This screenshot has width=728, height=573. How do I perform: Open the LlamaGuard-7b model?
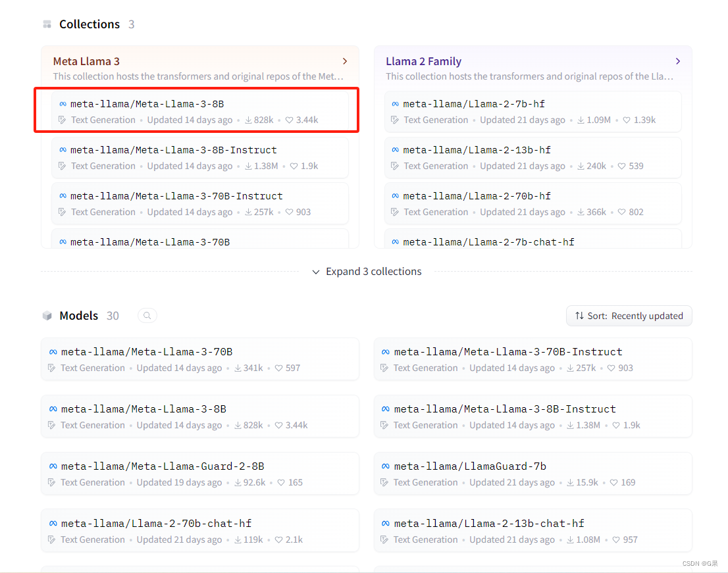pos(533,474)
